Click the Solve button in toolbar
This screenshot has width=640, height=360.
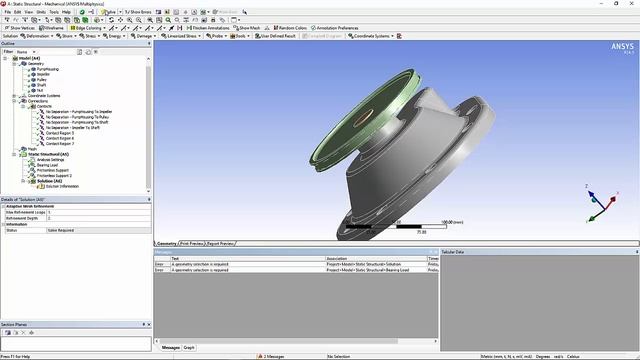pos(109,12)
